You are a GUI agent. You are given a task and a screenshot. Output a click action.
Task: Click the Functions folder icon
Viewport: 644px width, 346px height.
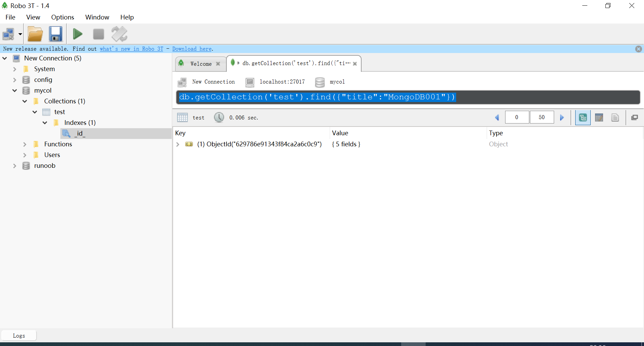(x=36, y=144)
